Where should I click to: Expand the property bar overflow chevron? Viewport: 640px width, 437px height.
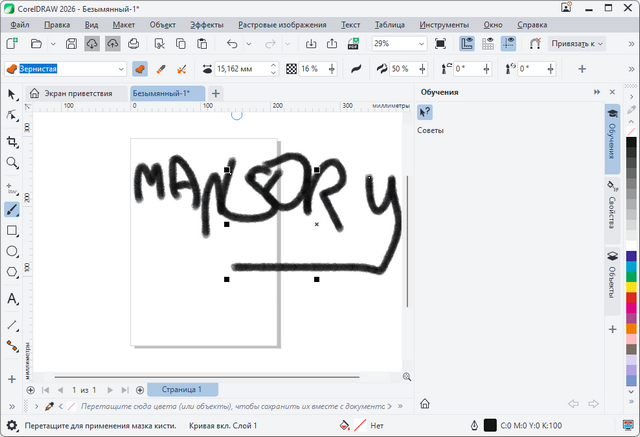pyautogui.click(x=631, y=69)
